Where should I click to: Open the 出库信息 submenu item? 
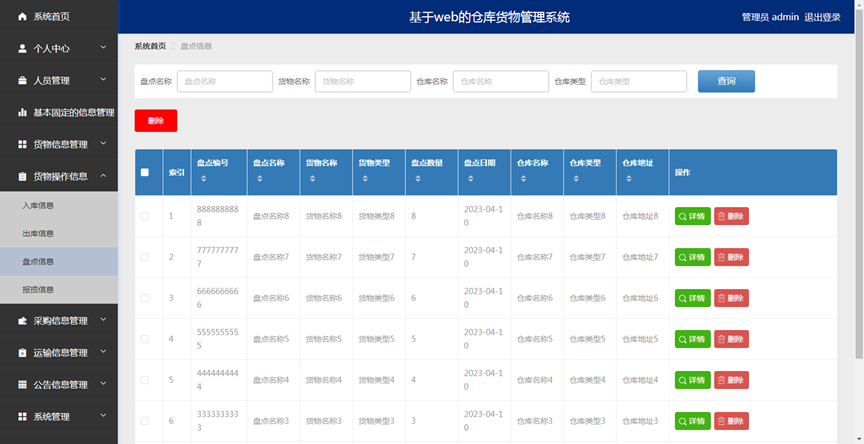click(59, 234)
